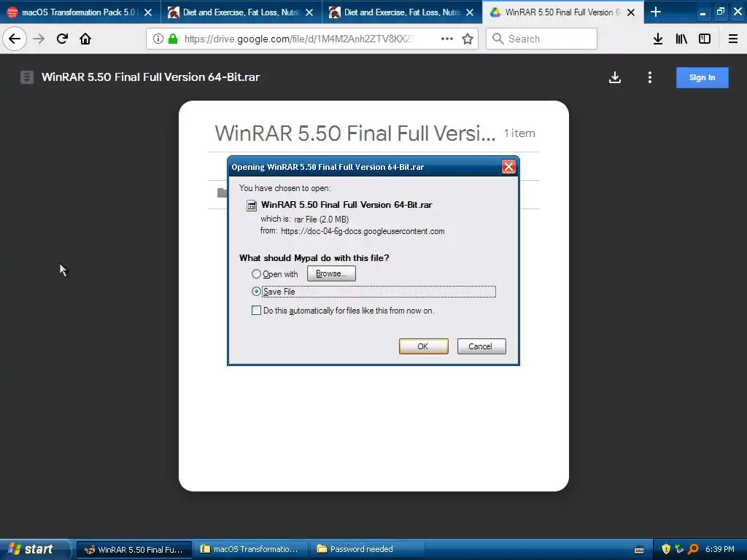
Task: Click the orange magnifier tray icon
Action: pyautogui.click(x=693, y=549)
